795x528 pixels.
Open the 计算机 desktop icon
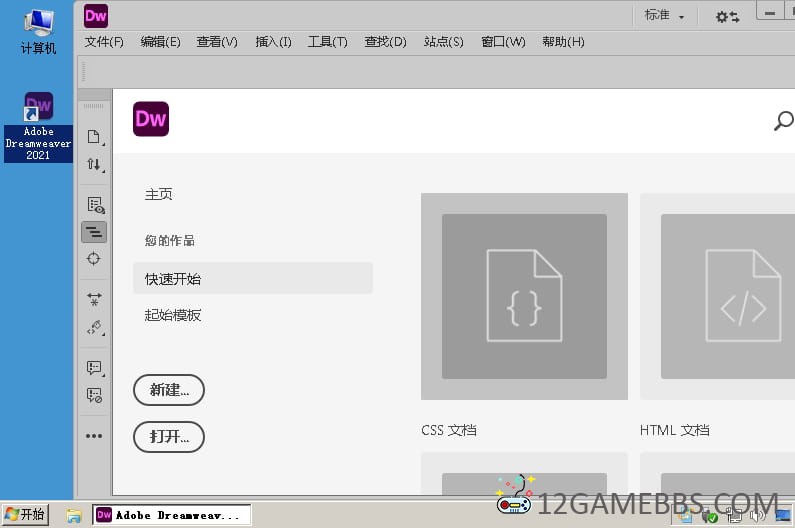pyautogui.click(x=38, y=31)
